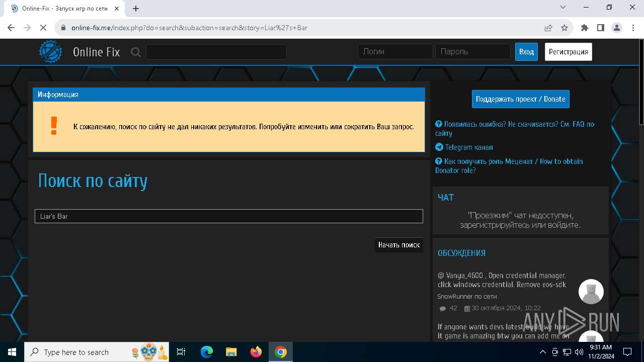Screen dimensions: 644x362
Task: Show hidden system tray icons
Action: 543,352
